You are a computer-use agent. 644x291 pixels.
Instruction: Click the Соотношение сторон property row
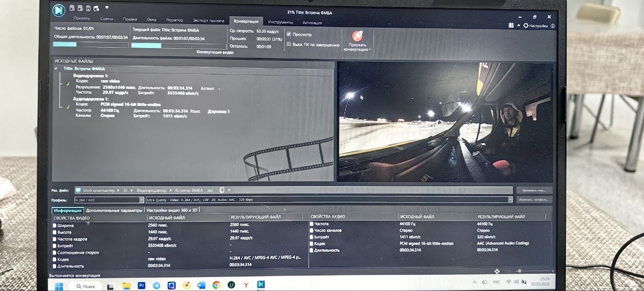(x=180, y=252)
